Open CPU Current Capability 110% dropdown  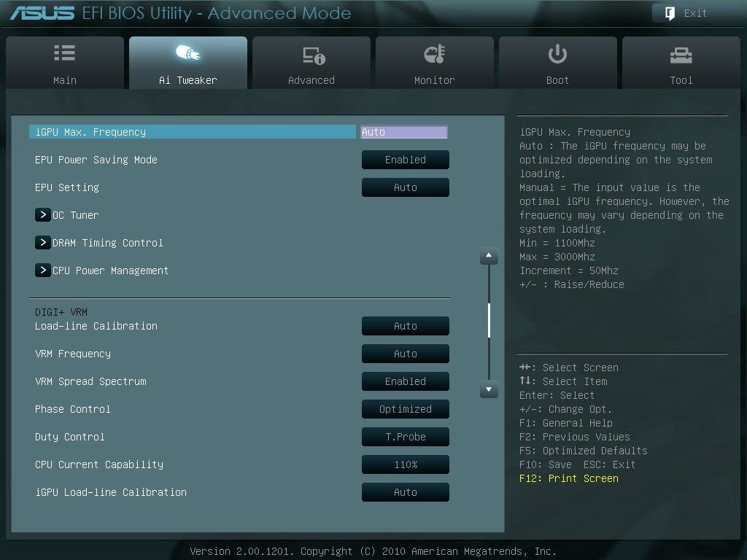point(406,464)
